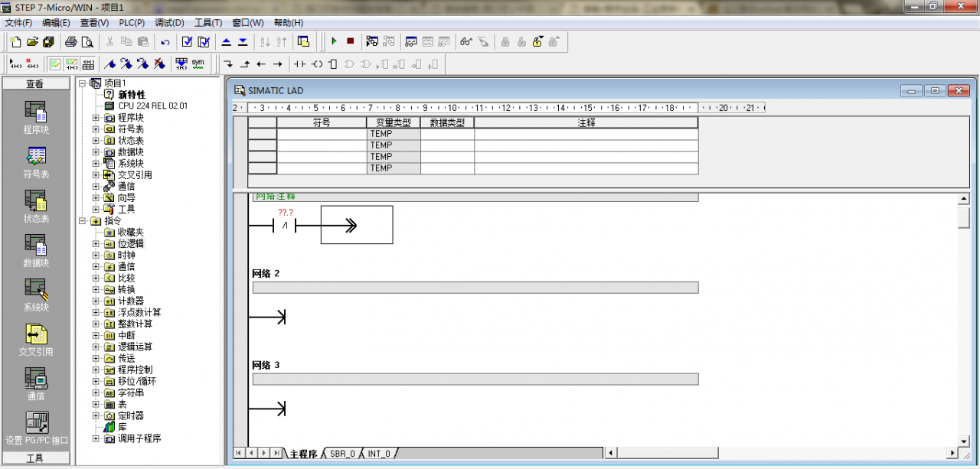Collapse the 项目1 tree root
The image size is (980, 469).
click(83, 83)
